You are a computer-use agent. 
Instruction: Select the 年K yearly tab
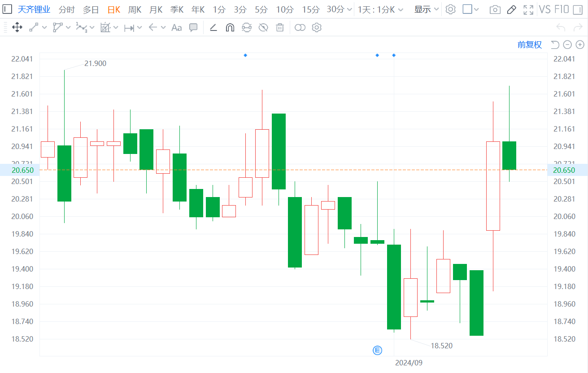(198, 9)
